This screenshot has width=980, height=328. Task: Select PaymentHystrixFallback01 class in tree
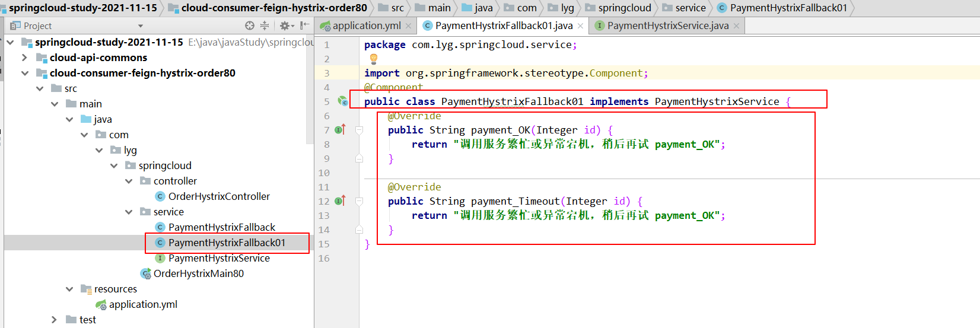227,243
